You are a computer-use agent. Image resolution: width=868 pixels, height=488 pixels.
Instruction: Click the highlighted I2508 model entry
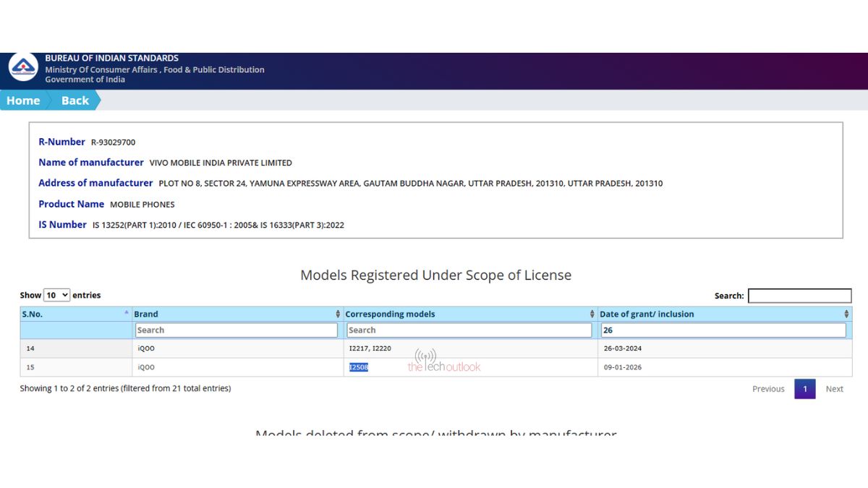pos(359,367)
